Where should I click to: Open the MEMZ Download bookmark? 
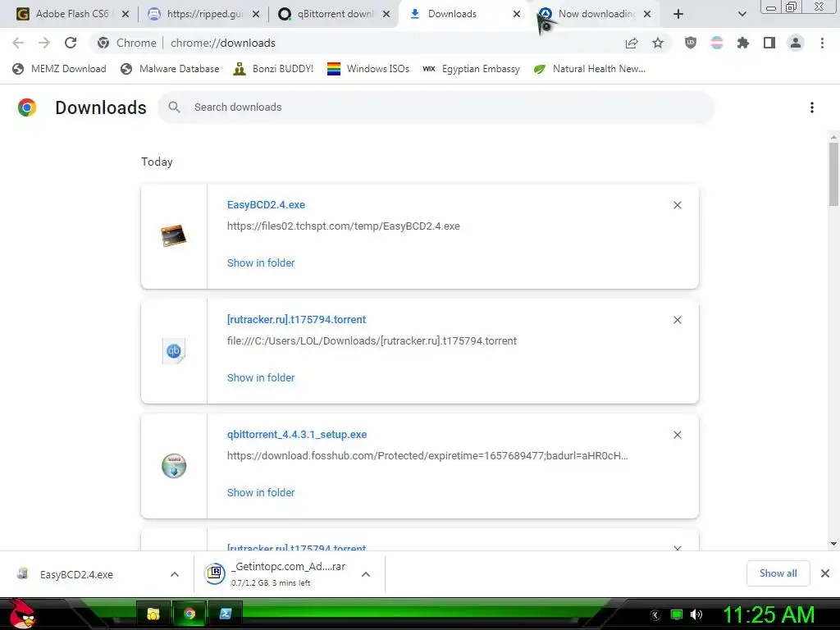(59, 69)
